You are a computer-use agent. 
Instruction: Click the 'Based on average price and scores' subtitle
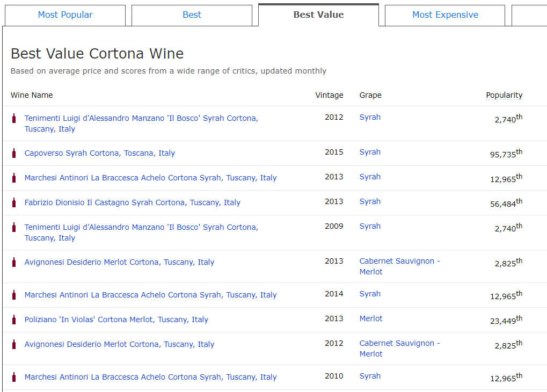(x=169, y=71)
